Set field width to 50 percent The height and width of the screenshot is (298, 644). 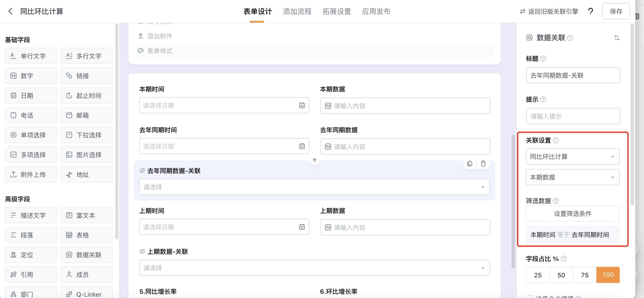pos(561,275)
